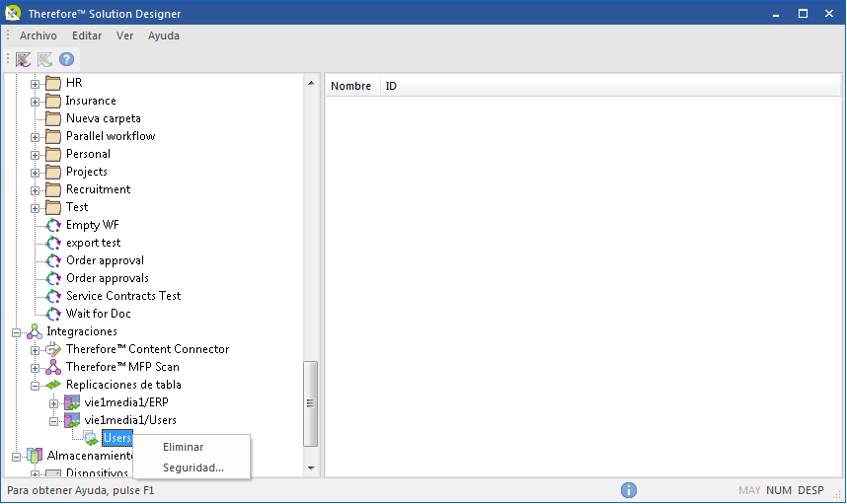Expand the Insurance folder
Image resolution: width=847 pixels, height=504 pixels.
(35, 102)
